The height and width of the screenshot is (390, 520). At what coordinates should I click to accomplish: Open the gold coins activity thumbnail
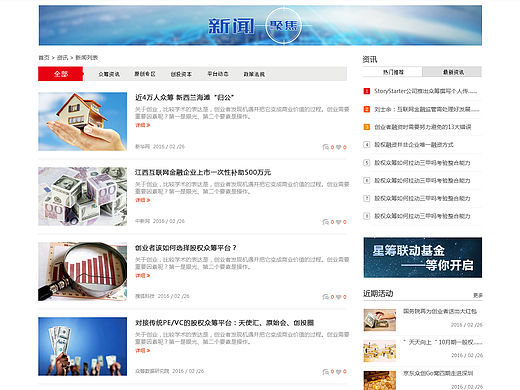(x=380, y=380)
